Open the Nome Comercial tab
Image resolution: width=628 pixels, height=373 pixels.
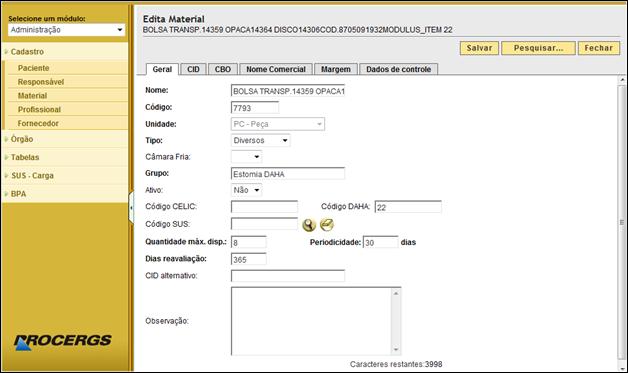pos(276,69)
